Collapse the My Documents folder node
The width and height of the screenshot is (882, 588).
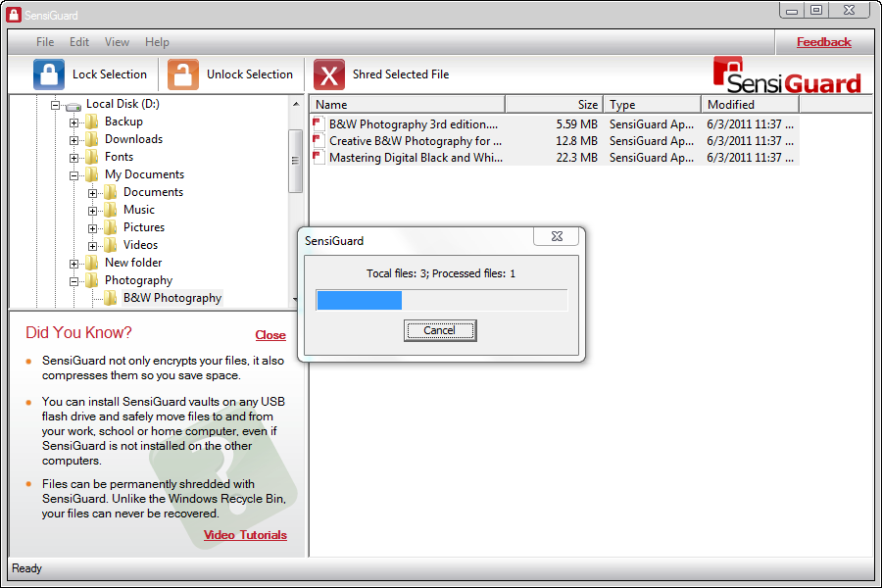[73, 175]
